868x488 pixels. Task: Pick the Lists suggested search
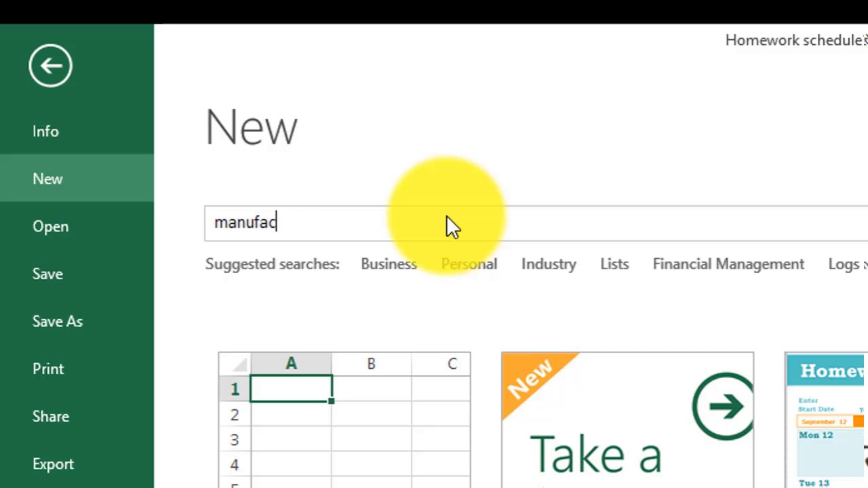point(614,264)
